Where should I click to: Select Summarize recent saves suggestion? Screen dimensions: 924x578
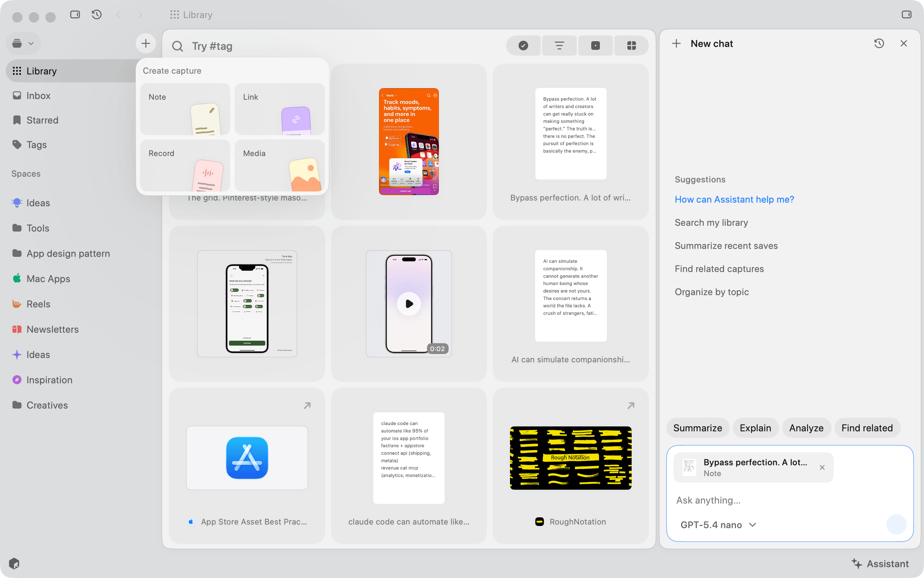726,245
